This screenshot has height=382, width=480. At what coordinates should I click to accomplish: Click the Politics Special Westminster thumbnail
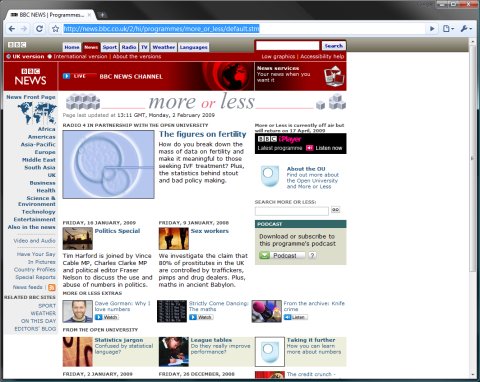pyautogui.click(x=78, y=238)
